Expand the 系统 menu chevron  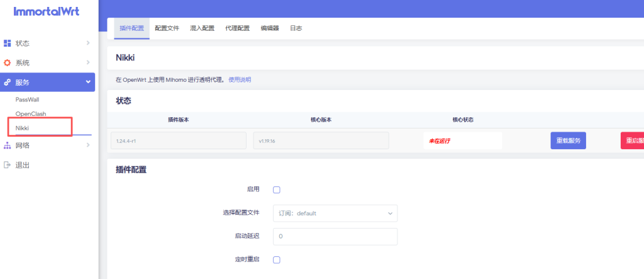coord(88,63)
